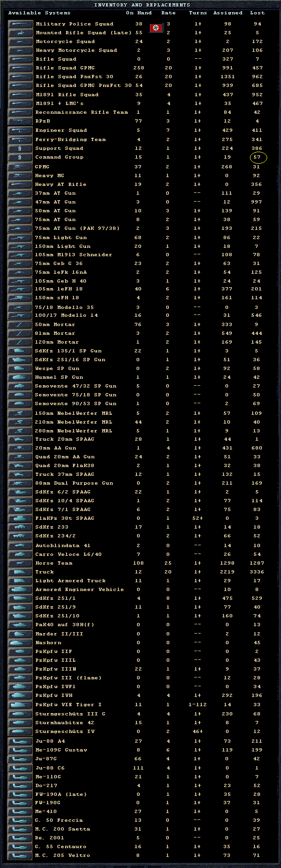The width and height of the screenshot is (281, 868).
Task: Click the Available Systems column header
Action: [x=39, y=13]
